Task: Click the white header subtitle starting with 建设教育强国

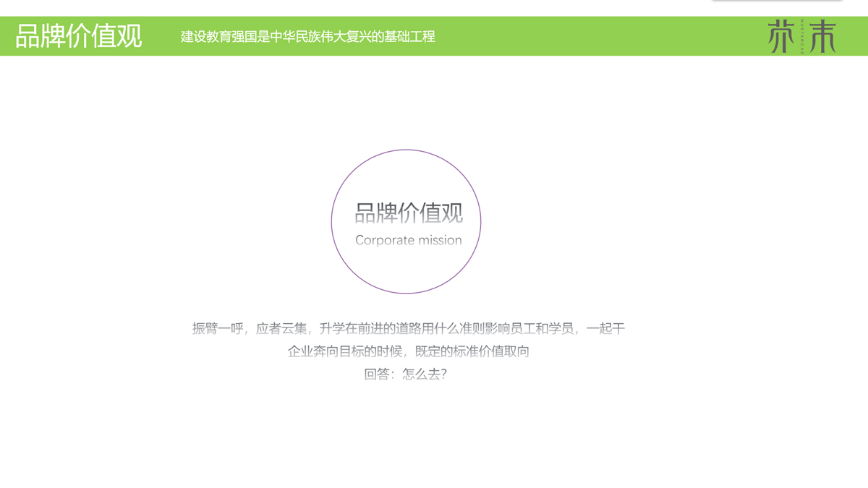Action: point(307,36)
